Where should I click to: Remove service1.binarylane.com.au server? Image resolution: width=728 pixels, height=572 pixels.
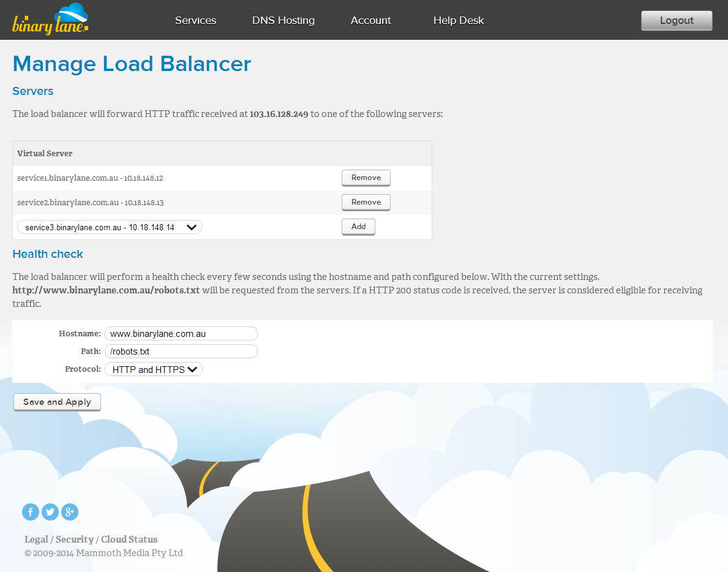366,178
